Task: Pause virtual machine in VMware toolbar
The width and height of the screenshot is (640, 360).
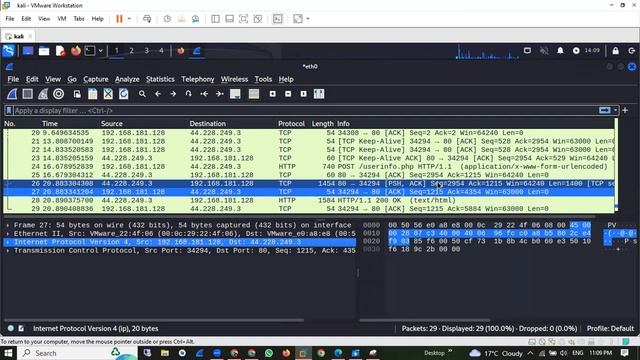Action: pos(119,19)
